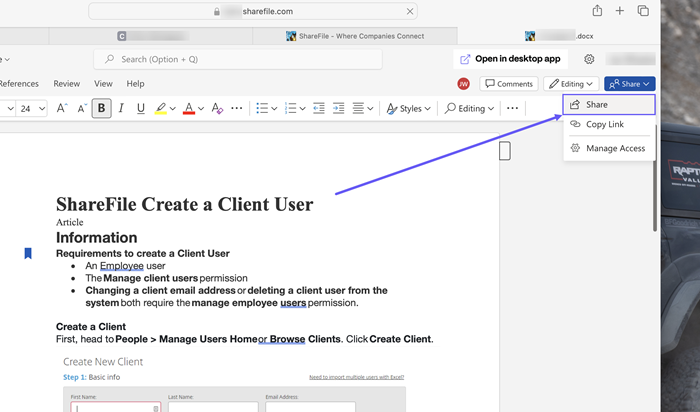Open the Comments pane
The image size is (700, 412).
coord(509,83)
